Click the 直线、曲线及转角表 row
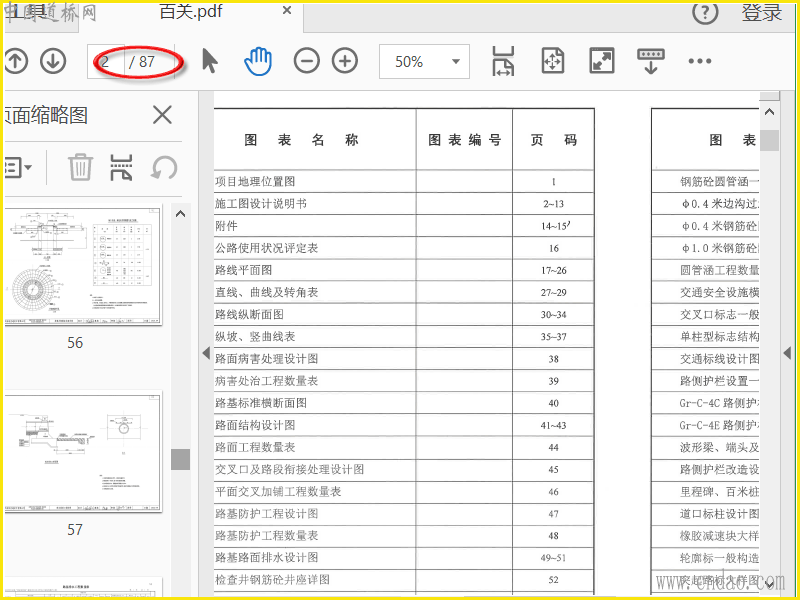Viewport: 800px width, 600px height. [x=404, y=292]
